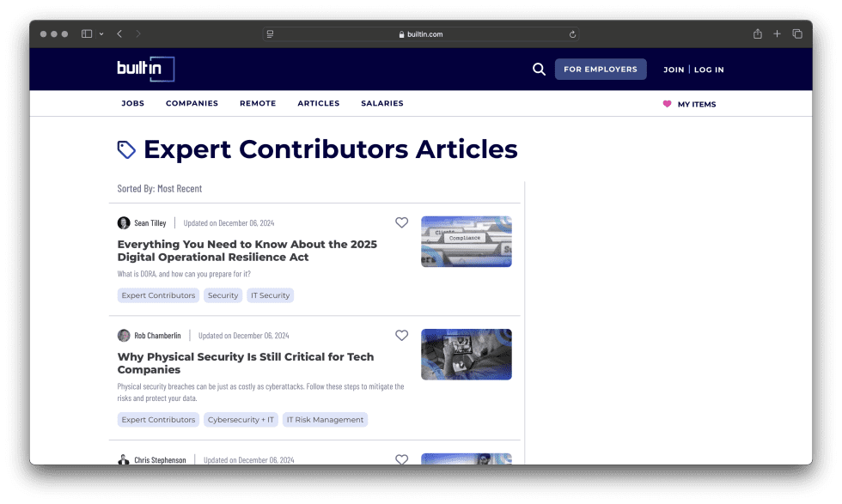Click the FOR EMPLOYERS button
Image resolution: width=842 pixels, height=504 pixels.
point(601,70)
